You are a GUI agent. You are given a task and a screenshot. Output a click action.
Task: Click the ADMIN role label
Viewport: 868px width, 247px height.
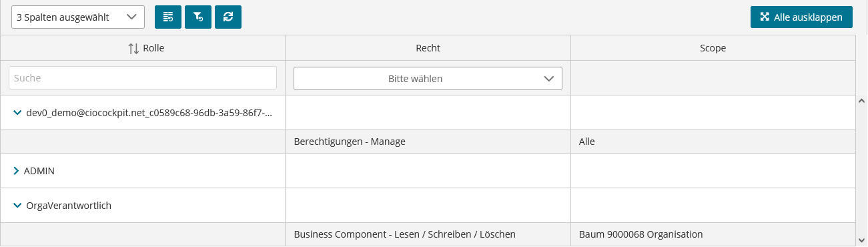[39, 171]
